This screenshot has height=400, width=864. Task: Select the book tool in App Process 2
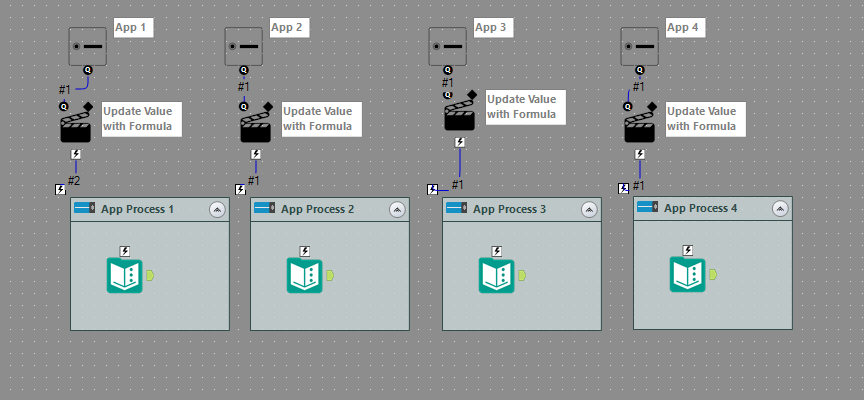click(304, 275)
